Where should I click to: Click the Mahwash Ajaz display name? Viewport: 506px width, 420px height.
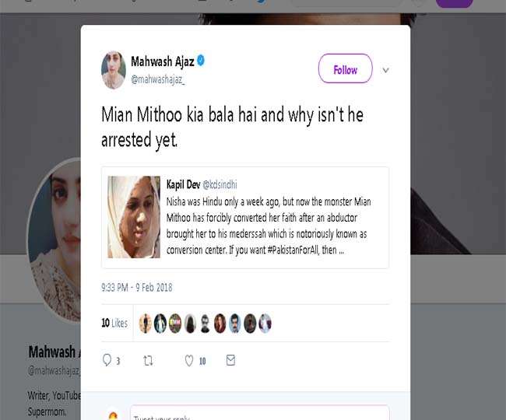tap(162, 61)
